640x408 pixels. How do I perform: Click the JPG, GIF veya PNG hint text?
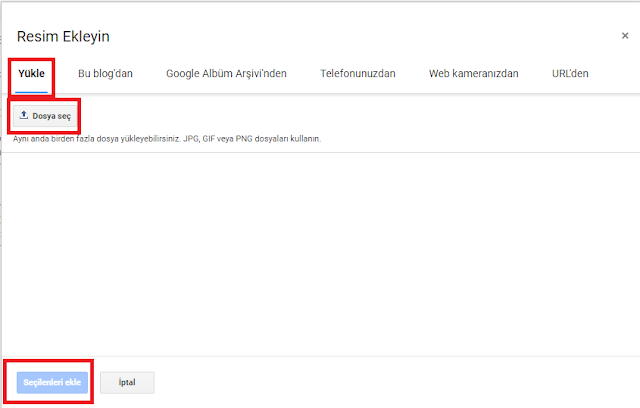click(x=167, y=139)
